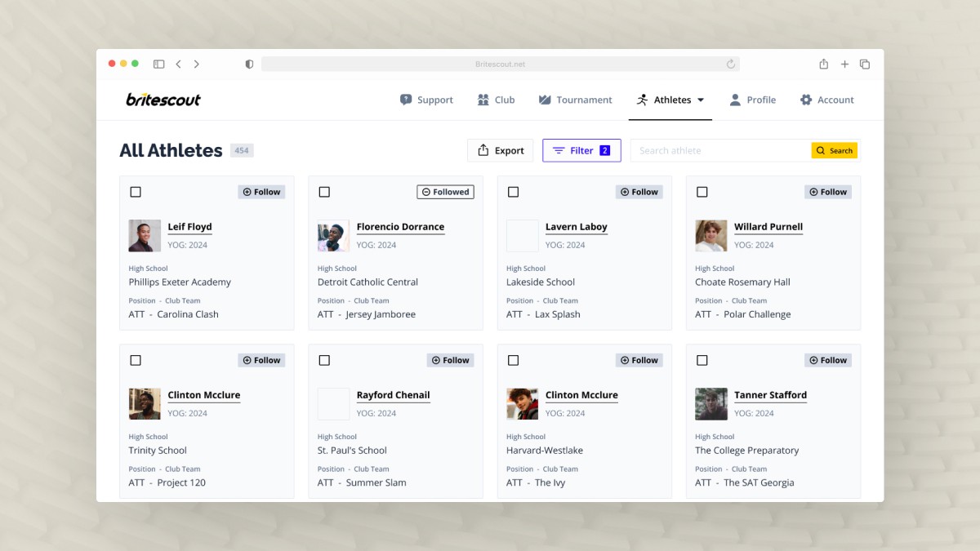Click the Club people icon
This screenshot has height=551, width=980.
[x=483, y=100]
